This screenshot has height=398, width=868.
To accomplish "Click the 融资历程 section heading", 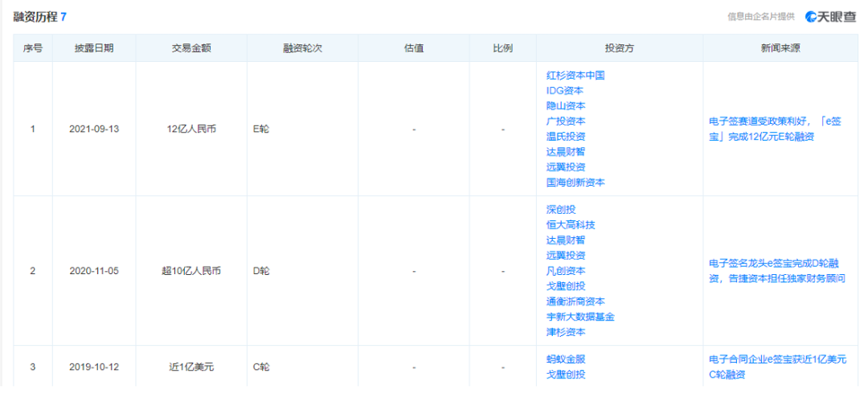I will coord(35,17).
